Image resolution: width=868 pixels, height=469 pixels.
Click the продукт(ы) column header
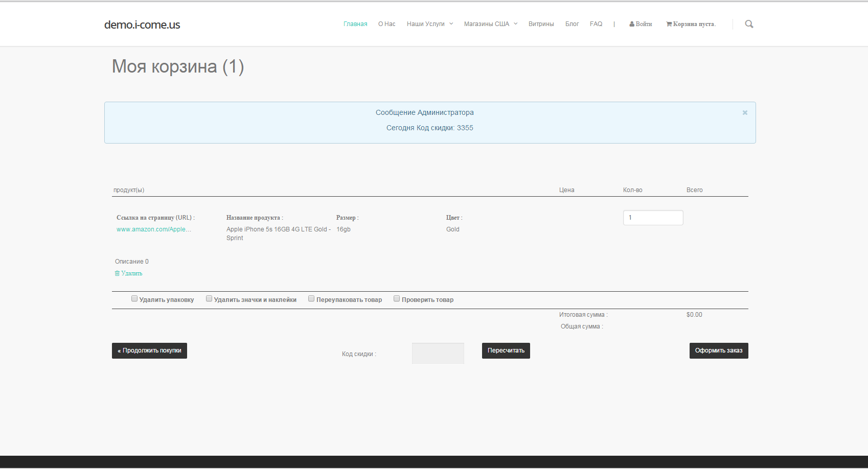[x=129, y=190]
